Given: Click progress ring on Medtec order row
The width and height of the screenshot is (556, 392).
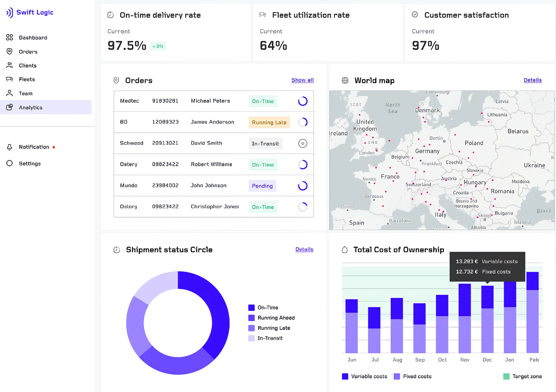Looking at the screenshot, I should pyautogui.click(x=303, y=101).
